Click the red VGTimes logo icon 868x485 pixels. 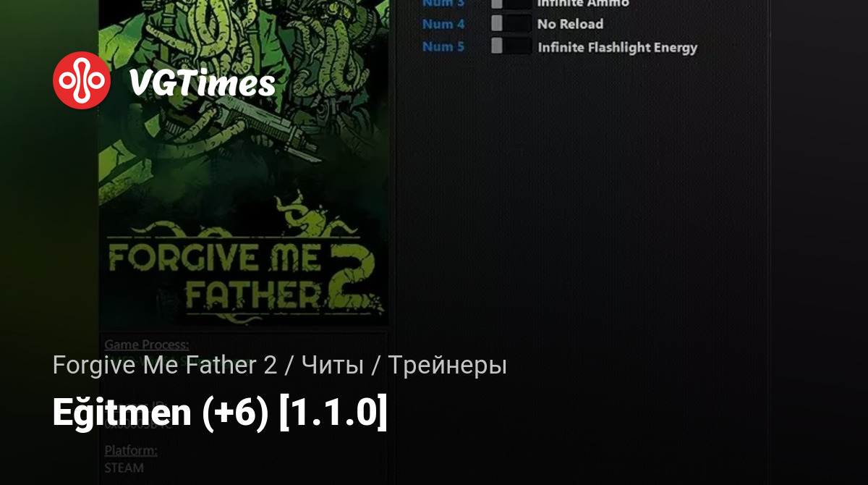[82, 80]
